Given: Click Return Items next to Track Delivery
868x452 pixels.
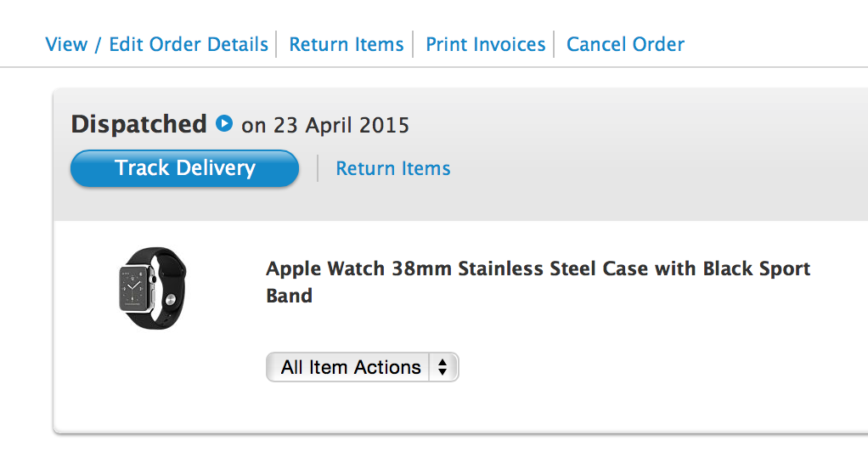Looking at the screenshot, I should pyautogui.click(x=393, y=168).
